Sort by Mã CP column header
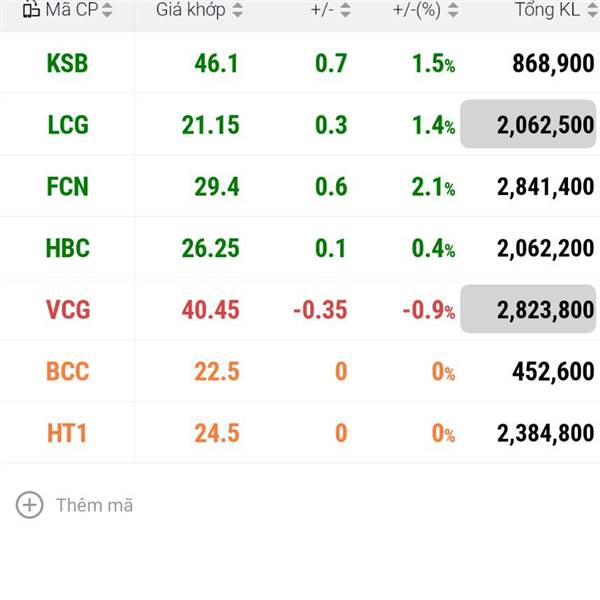The height and width of the screenshot is (600, 600). (x=70, y=11)
